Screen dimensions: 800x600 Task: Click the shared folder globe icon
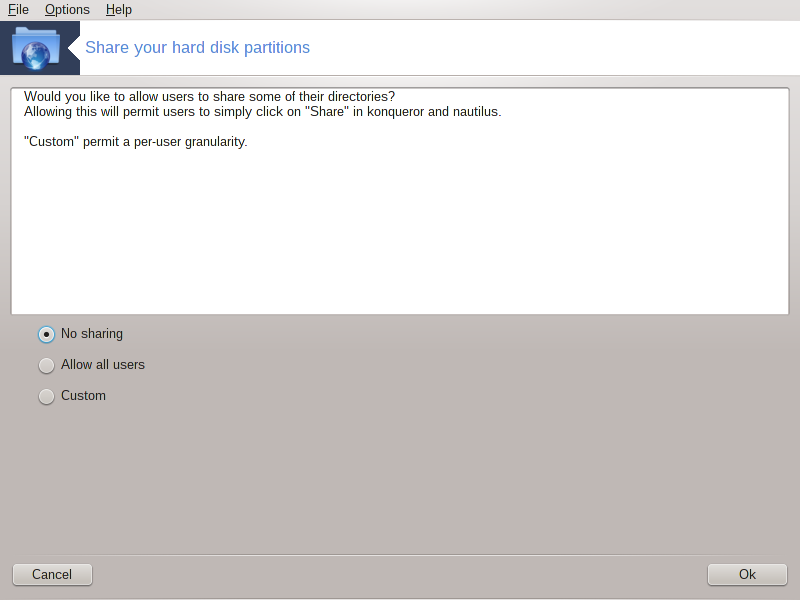point(36,48)
